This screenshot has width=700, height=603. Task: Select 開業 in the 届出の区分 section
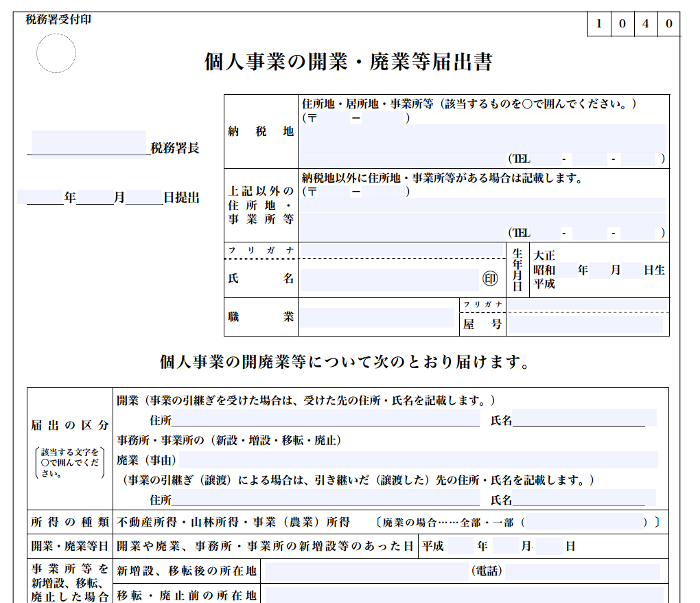click(129, 399)
